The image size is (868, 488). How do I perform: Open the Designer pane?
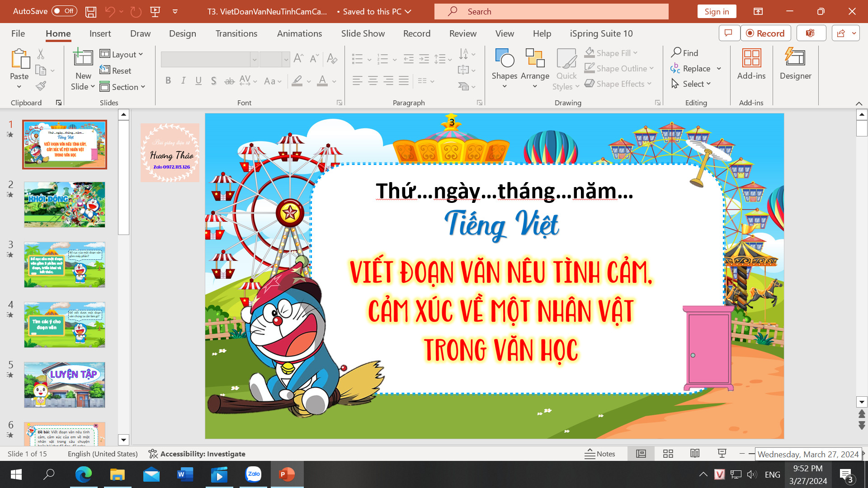tap(796, 64)
